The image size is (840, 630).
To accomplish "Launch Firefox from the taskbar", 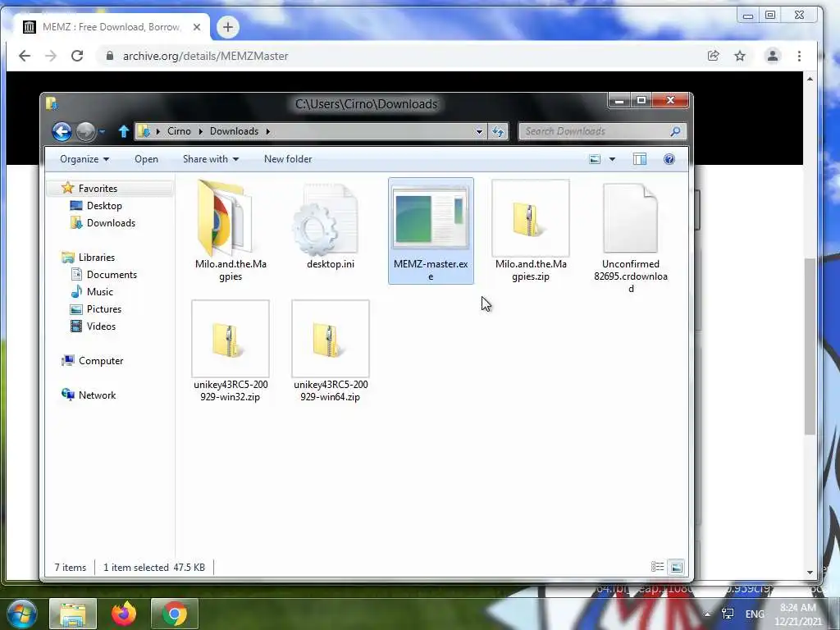I will tap(124, 614).
